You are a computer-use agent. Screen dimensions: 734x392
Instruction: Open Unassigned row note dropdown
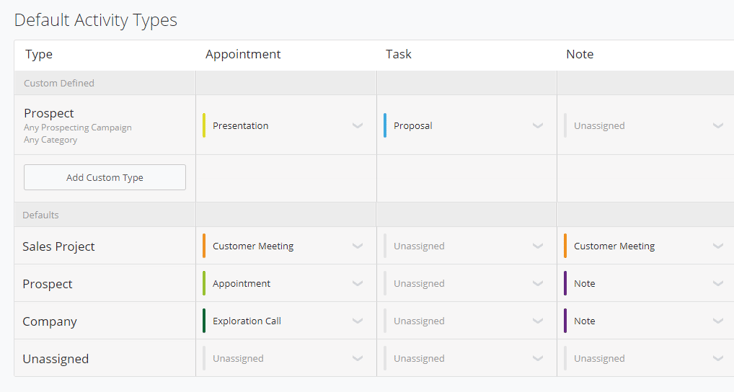pyautogui.click(x=646, y=358)
